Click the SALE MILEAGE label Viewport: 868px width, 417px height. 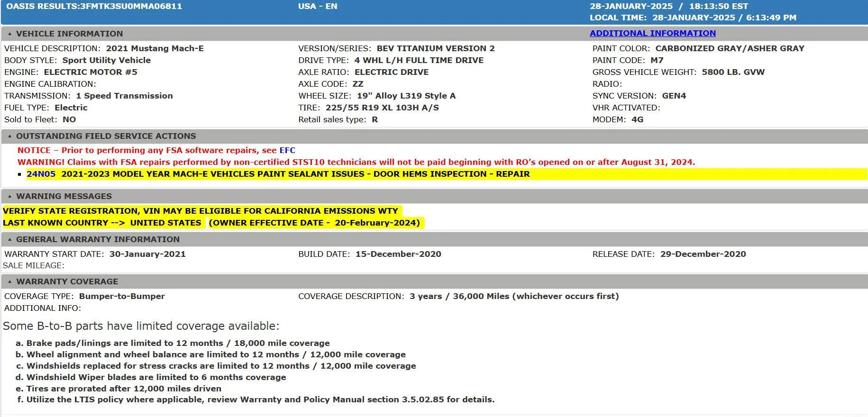click(x=34, y=265)
